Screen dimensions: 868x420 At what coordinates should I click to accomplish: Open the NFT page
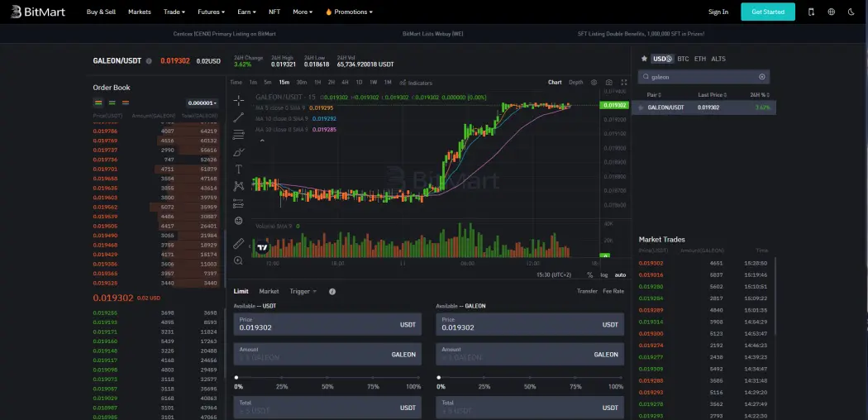click(274, 12)
